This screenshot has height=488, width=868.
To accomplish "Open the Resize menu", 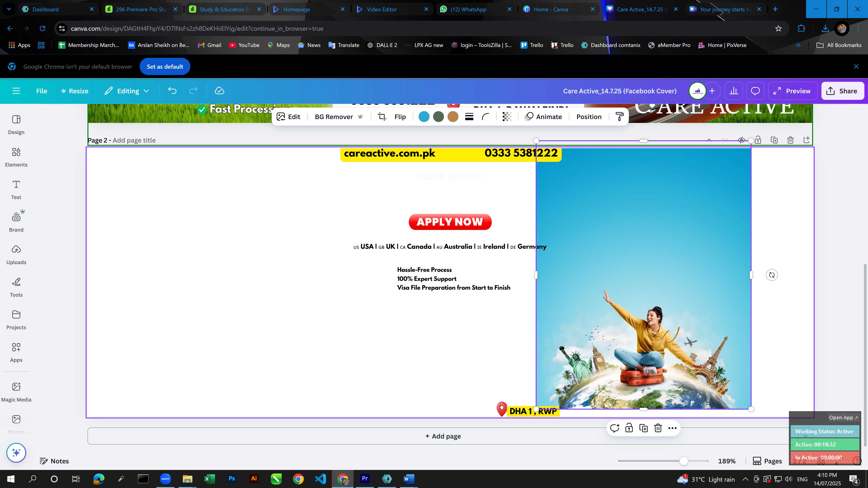I will tap(74, 91).
